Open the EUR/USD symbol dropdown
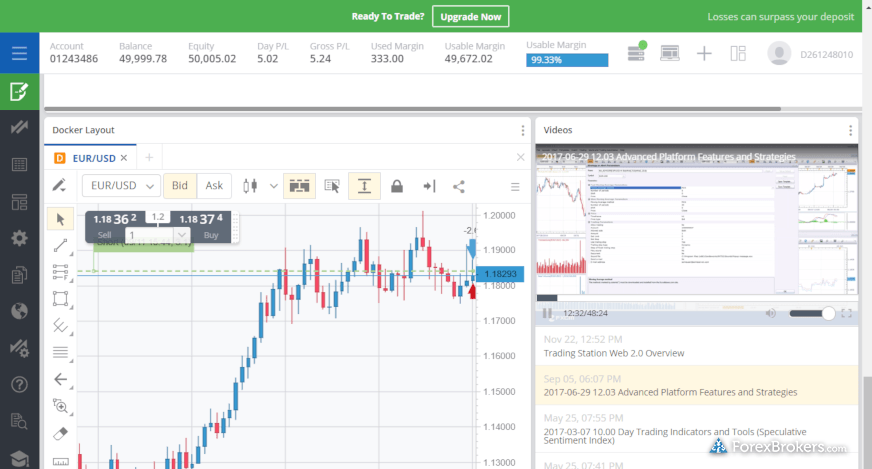The height and width of the screenshot is (469, 872). point(121,186)
